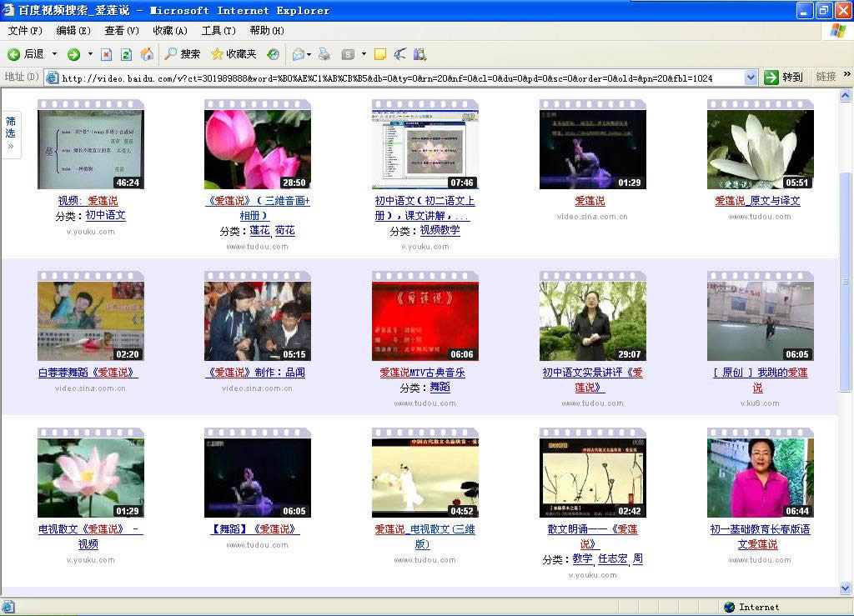Open the Home page icon

pos(146,55)
